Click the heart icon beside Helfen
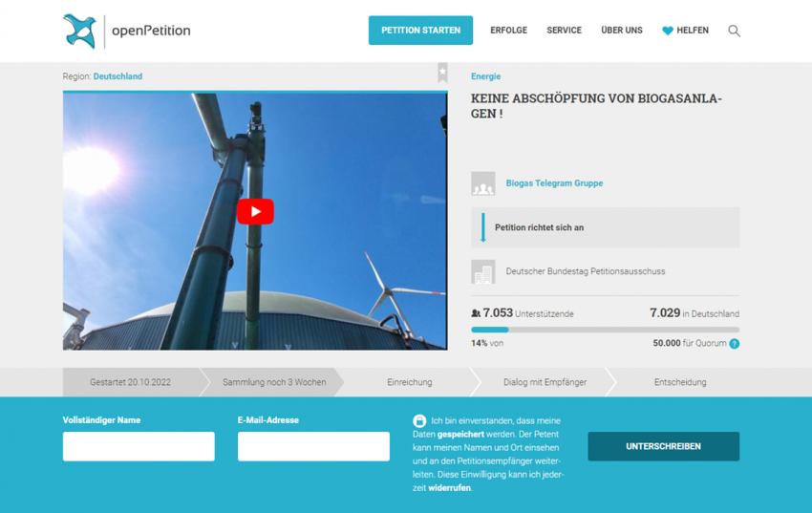Viewport: 812px width, 513px height. tap(668, 31)
